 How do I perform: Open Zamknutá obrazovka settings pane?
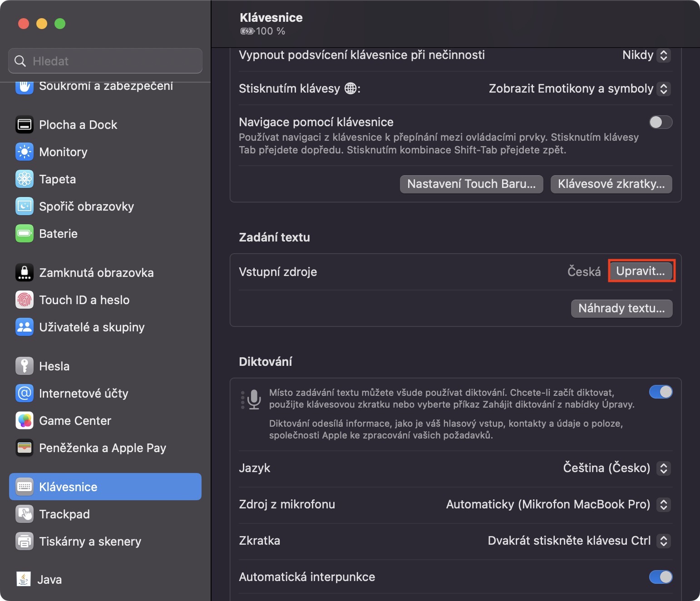(x=96, y=273)
